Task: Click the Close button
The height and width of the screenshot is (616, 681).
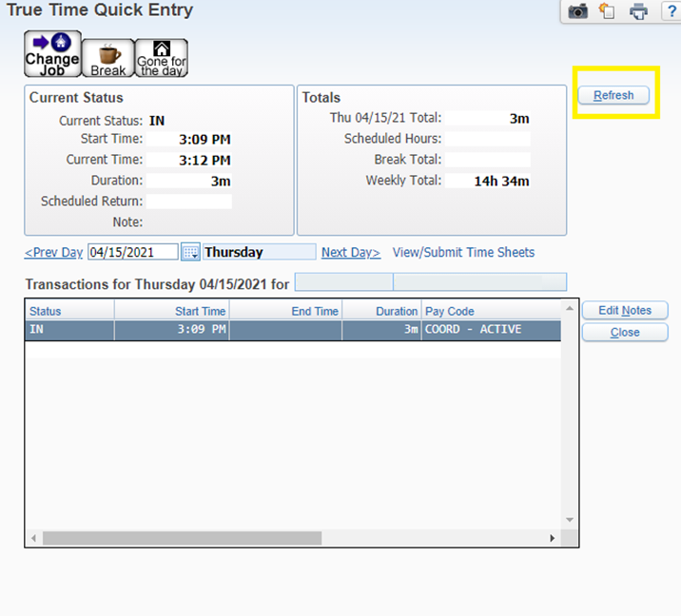Action: point(625,333)
